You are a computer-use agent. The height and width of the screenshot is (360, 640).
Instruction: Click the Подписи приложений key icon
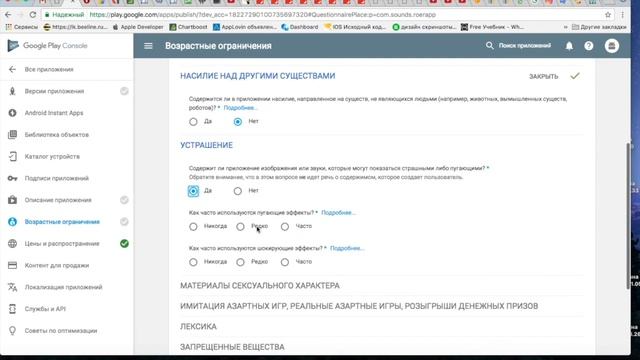pyautogui.click(x=12, y=178)
